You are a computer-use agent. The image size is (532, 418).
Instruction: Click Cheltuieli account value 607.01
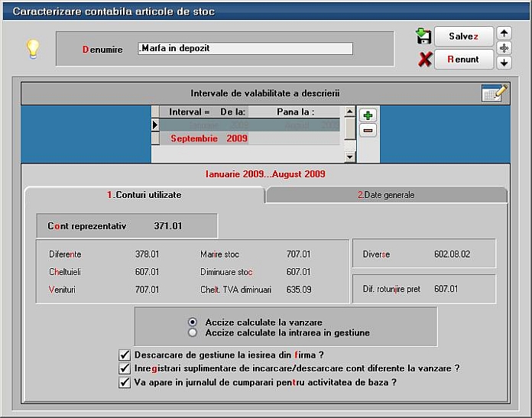(x=148, y=272)
